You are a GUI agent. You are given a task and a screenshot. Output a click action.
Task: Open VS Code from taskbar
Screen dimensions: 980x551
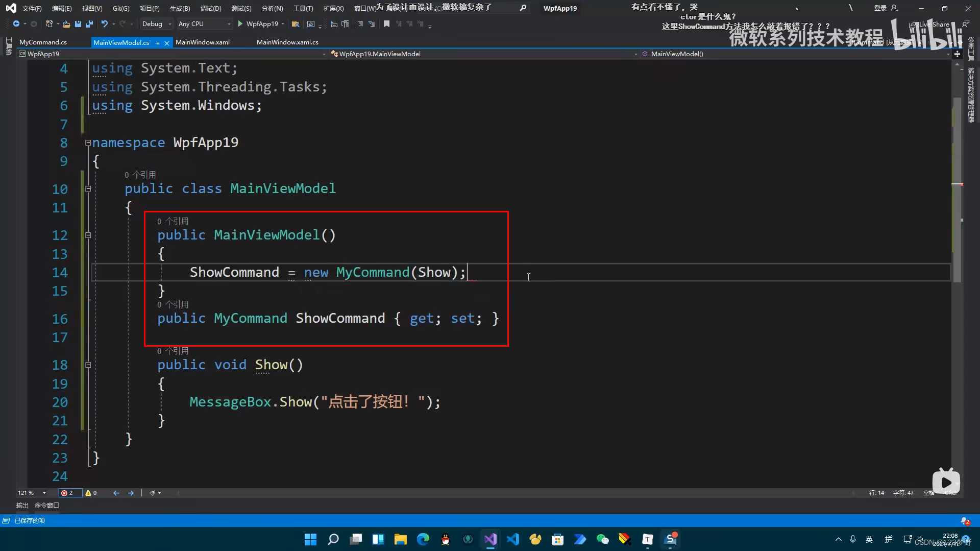click(x=512, y=539)
